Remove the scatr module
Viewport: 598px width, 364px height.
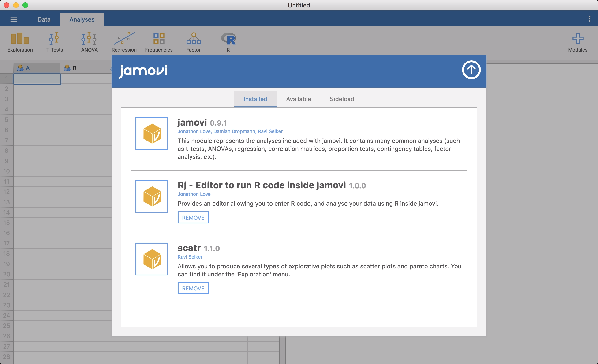tap(193, 288)
